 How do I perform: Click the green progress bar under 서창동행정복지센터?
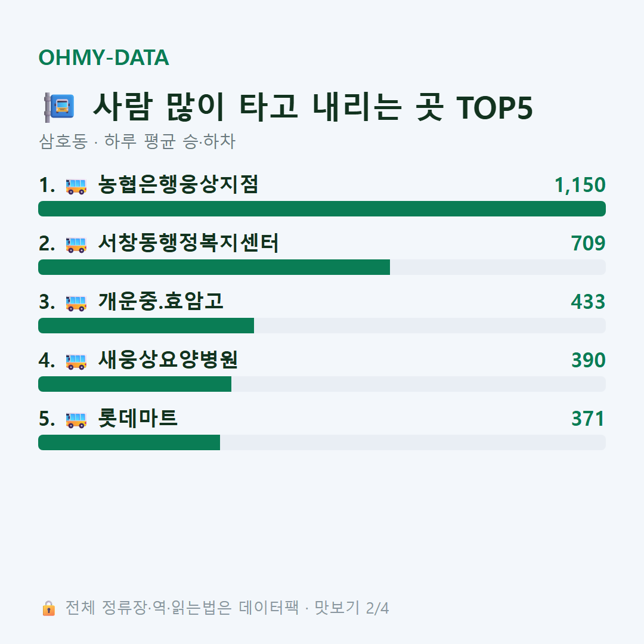coord(214,267)
